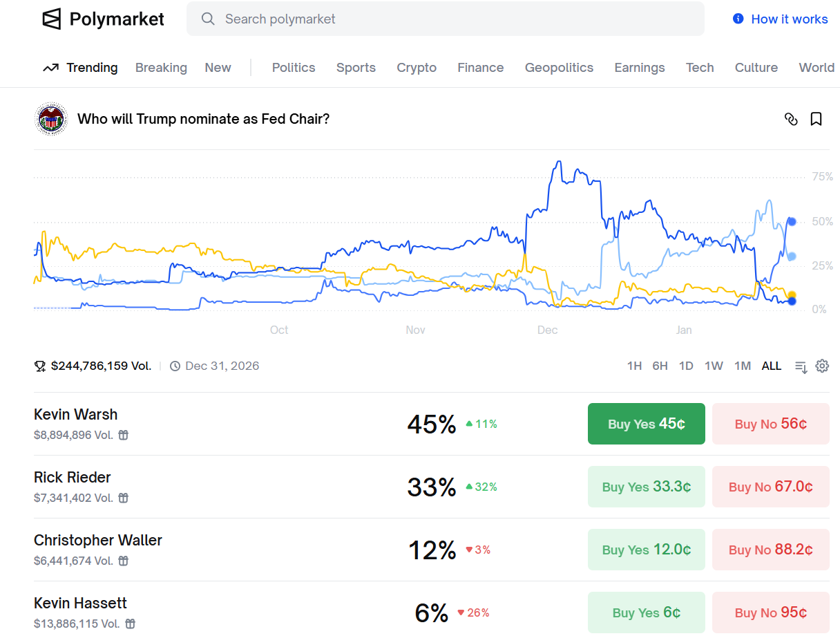Image resolution: width=840 pixels, height=636 pixels.
Task: Switch chart range to 1W
Action: coord(714,366)
